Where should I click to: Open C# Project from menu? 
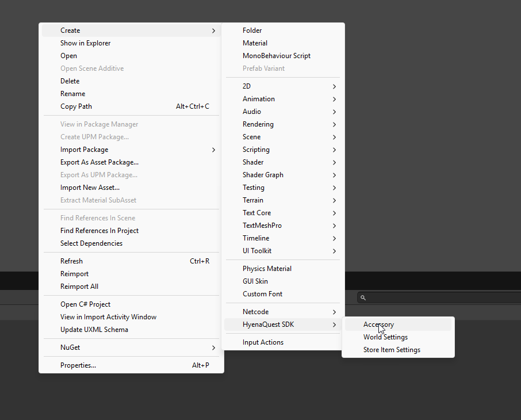coord(131,304)
